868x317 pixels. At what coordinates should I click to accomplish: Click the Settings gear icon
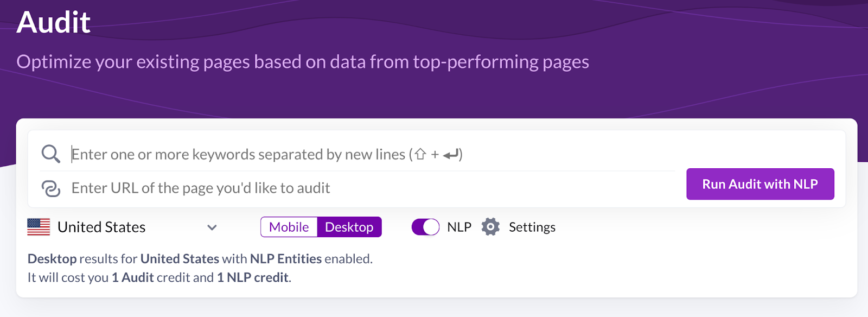tap(490, 227)
